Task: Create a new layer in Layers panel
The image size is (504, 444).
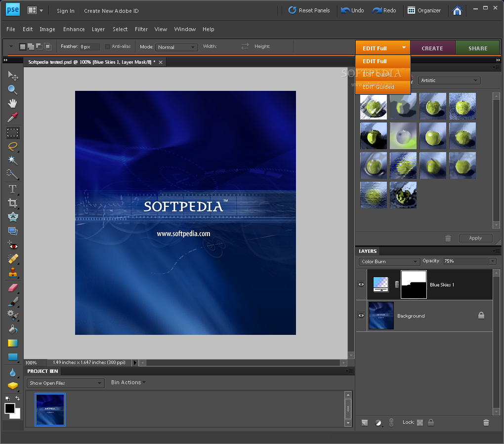Action: (365, 423)
